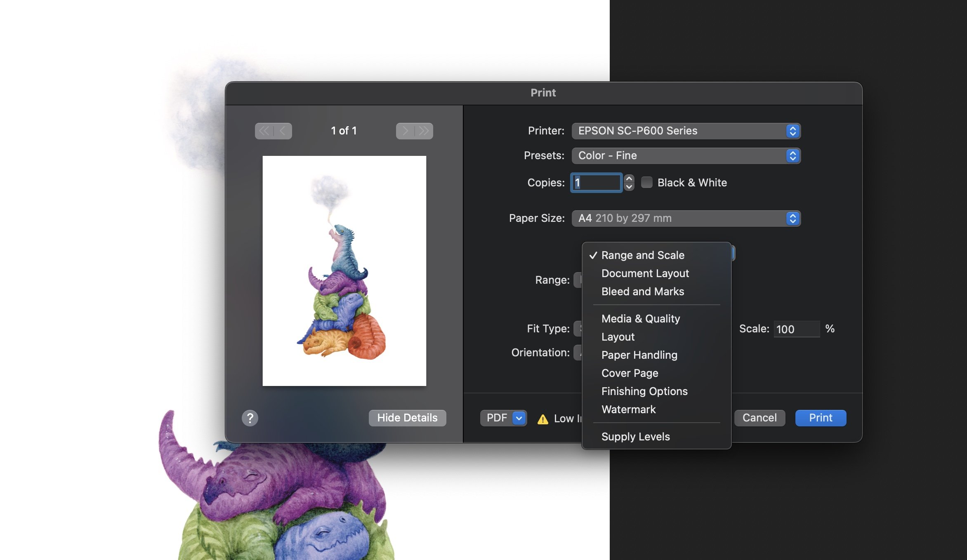The image size is (967, 560).
Task: Enable the Black & White checkbox
Action: point(646,182)
